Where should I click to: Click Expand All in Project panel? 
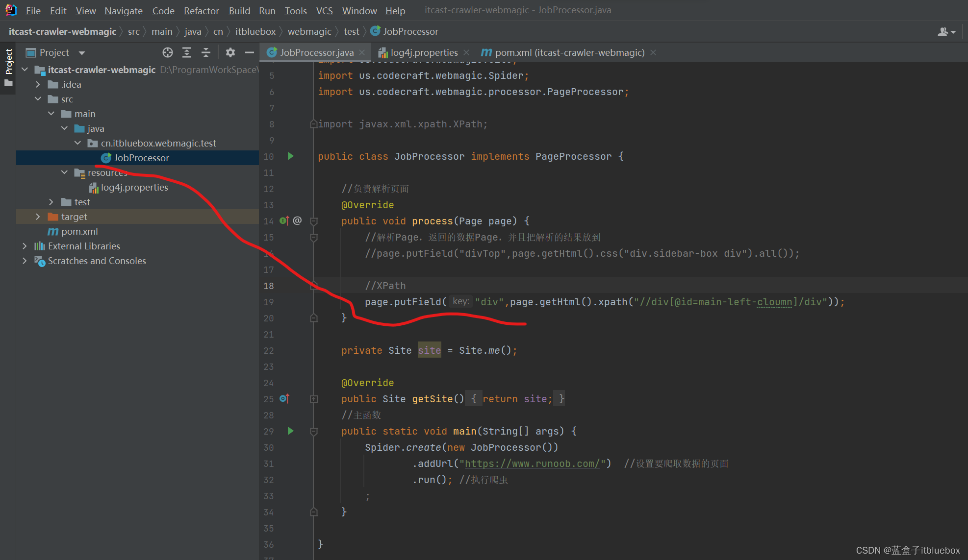187,52
